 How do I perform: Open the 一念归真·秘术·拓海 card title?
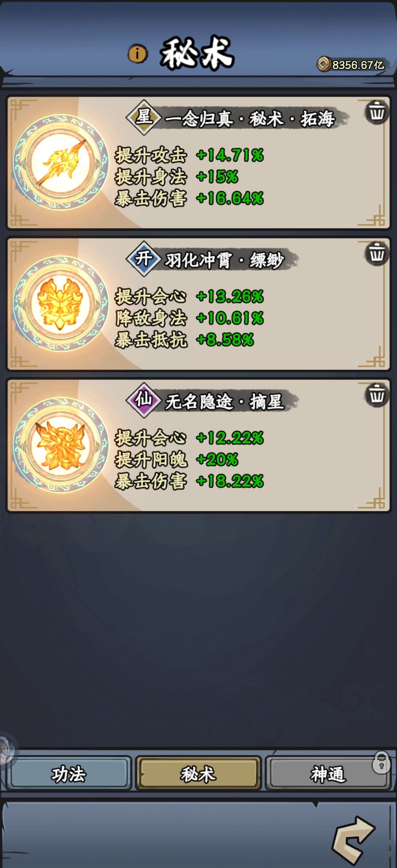[x=250, y=118]
